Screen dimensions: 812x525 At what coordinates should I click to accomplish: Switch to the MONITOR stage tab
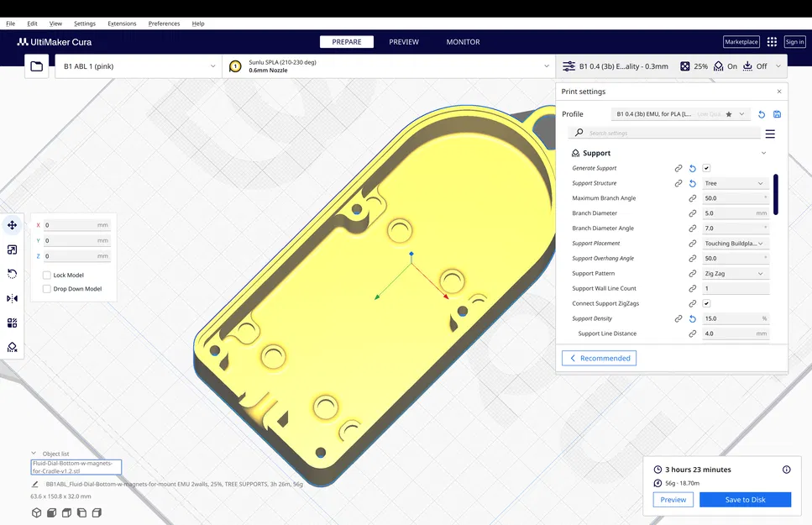[463, 42]
